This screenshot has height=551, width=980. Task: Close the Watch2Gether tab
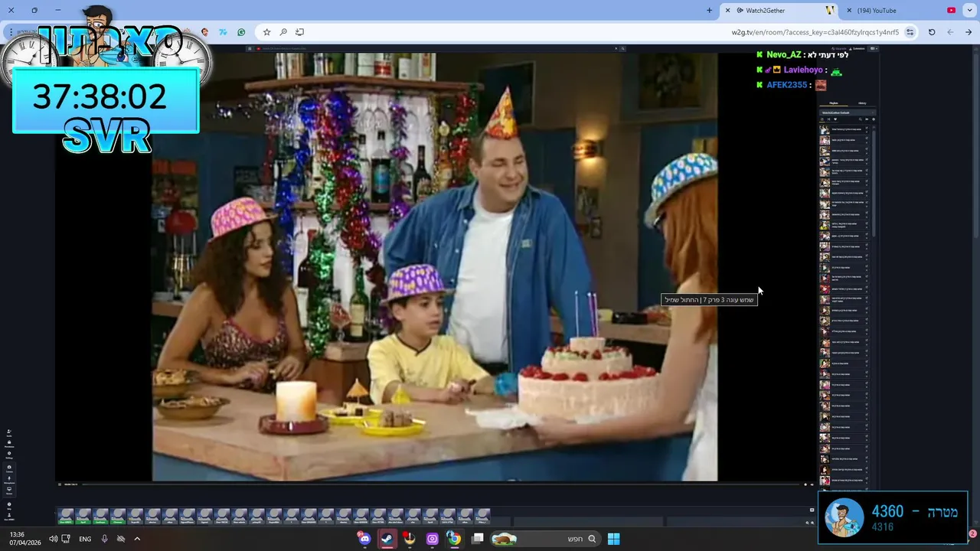pyautogui.click(x=727, y=10)
